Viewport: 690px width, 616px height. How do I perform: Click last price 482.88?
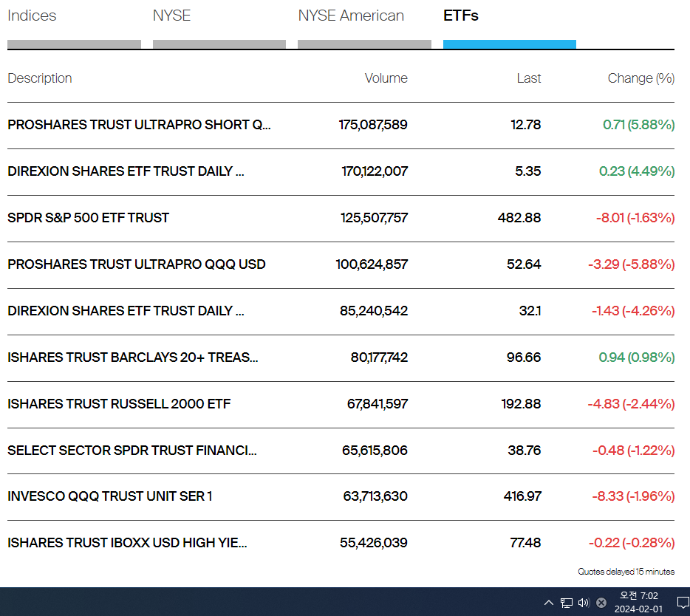click(x=519, y=218)
